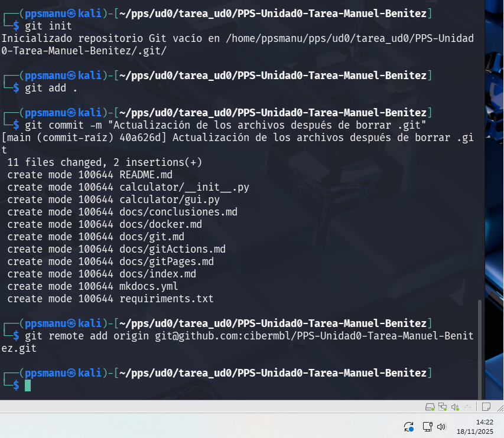
Task: Click the README.md create mode line
Action: pyautogui.click(x=90, y=175)
